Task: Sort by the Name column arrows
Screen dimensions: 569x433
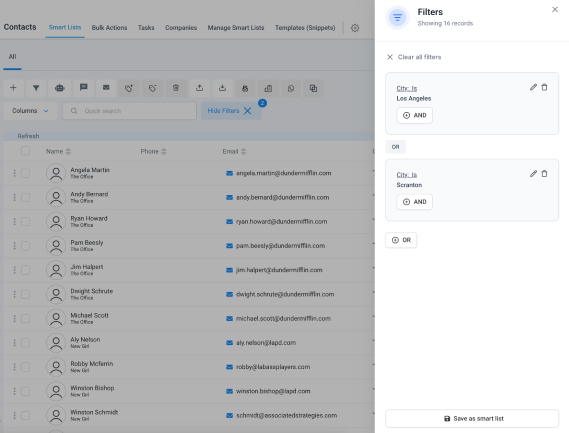Action: 68,151
